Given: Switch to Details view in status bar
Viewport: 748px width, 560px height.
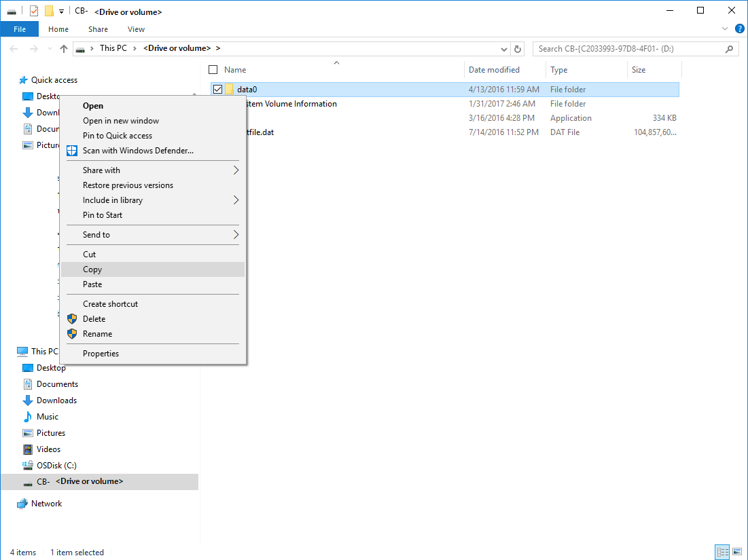Looking at the screenshot, I should [x=722, y=552].
